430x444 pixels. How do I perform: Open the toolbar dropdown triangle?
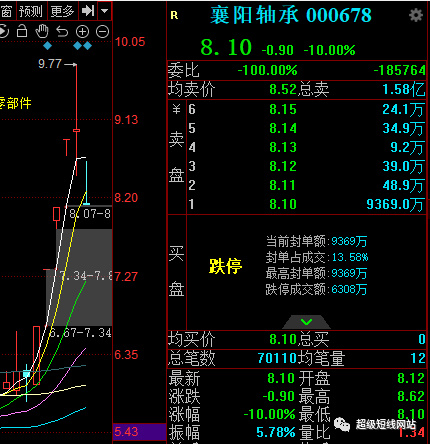(105, 11)
